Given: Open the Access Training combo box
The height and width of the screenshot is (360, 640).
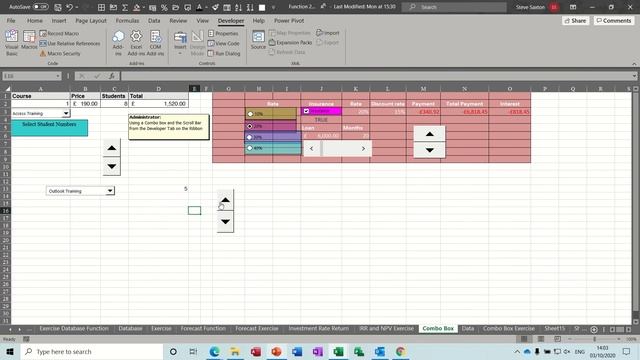Looking at the screenshot, I should coord(66,113).
